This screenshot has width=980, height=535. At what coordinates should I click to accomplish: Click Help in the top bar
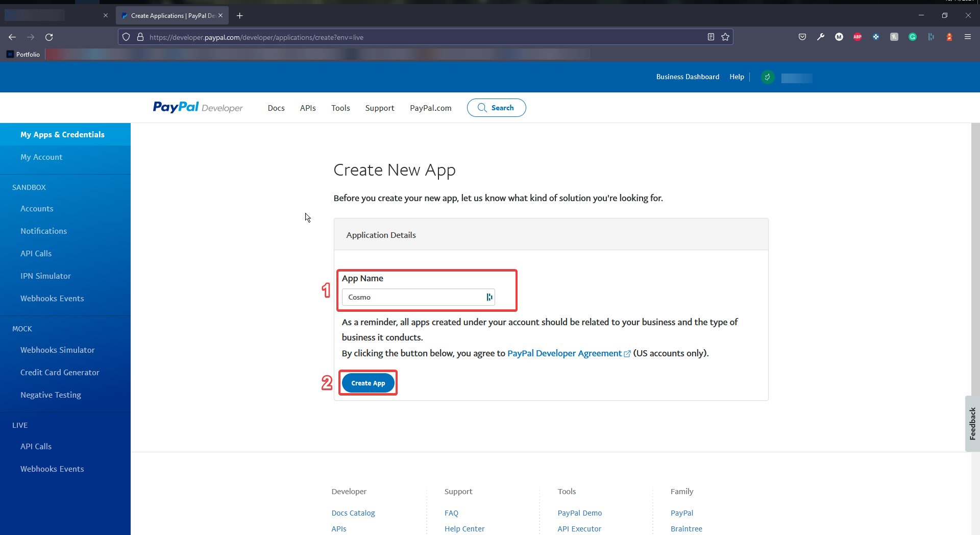coord(737,77)
